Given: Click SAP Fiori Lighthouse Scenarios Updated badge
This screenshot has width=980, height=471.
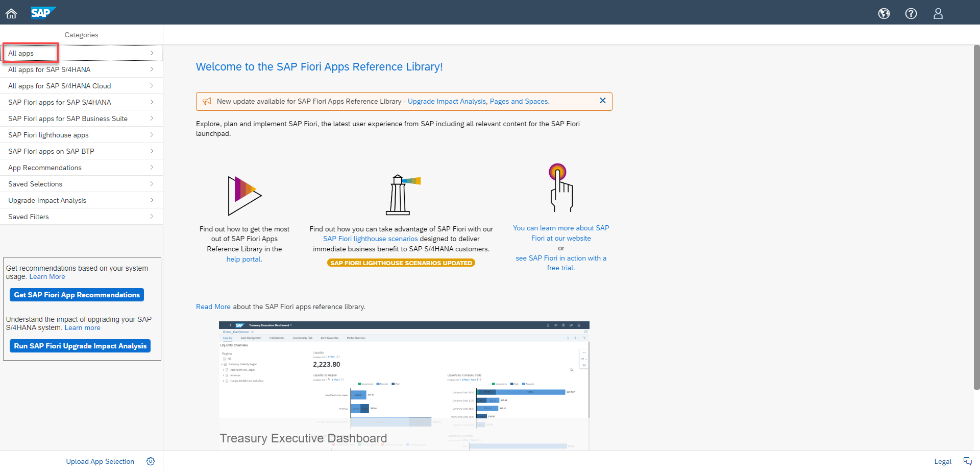Looking at the screenshot, I should (401, 263).
